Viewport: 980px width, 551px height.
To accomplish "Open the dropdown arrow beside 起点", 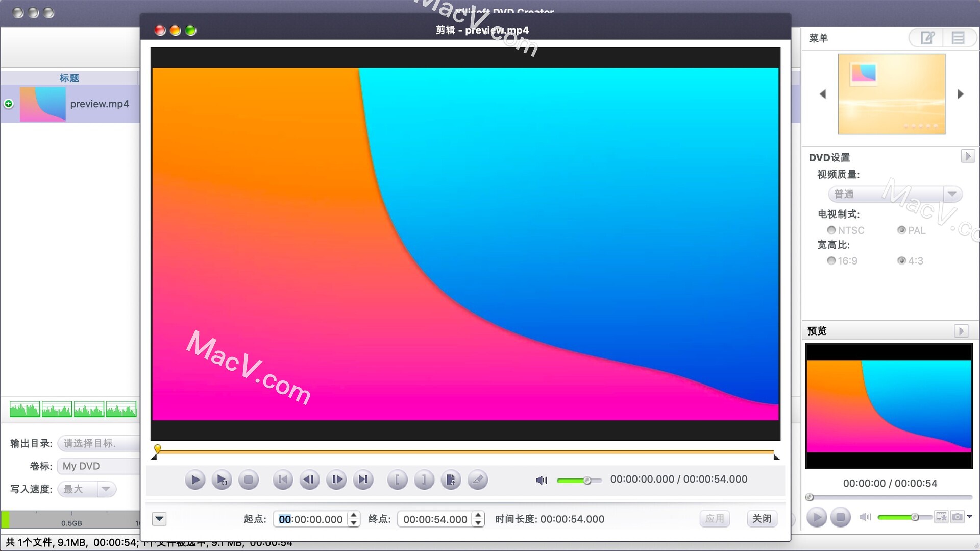I will (159, 519).
